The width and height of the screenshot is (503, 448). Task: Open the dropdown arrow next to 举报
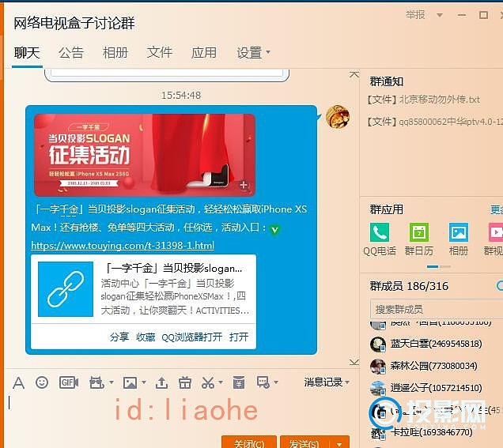440,15
